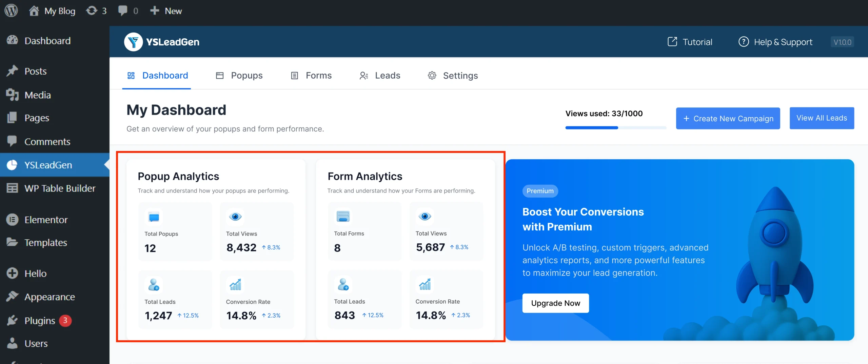Click the Total Popups window icon
Image resolution: width=868 pixels, height=364 pixels.
154,217
